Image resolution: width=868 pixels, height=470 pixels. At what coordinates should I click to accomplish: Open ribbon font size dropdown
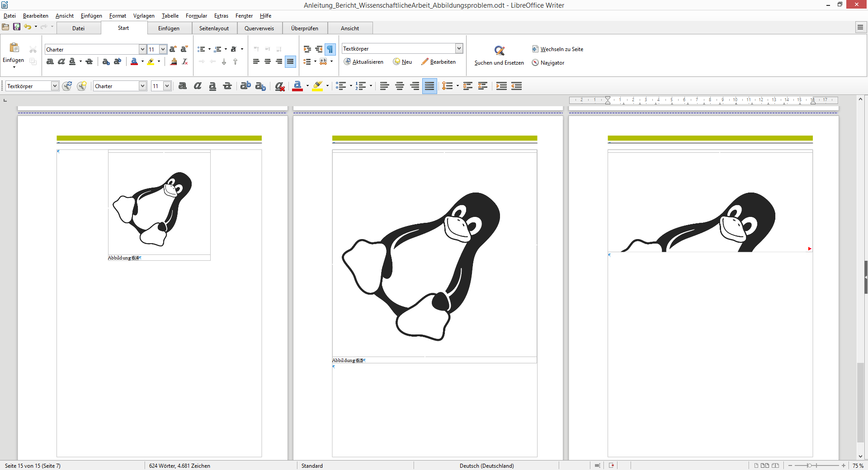tap(163, 49)
